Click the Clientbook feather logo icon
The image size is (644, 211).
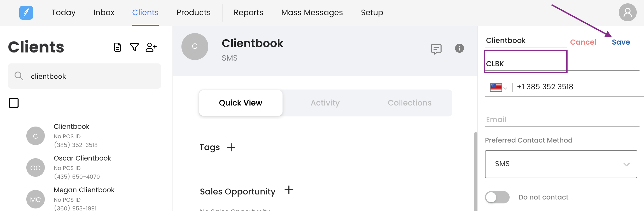pyautogui.click(x=26, y=13)
